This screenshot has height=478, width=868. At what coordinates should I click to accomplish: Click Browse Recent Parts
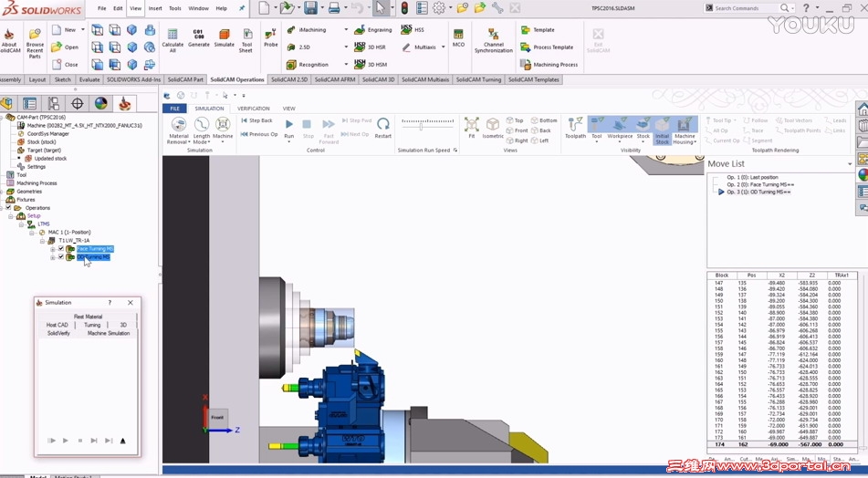pyautogui.click(x=35, y=44)
